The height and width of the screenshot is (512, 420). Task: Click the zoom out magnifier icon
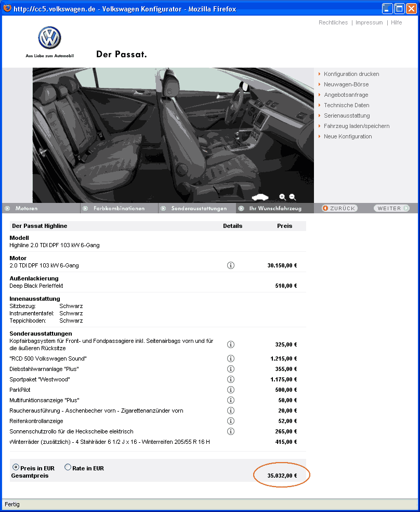pos(293,197)
